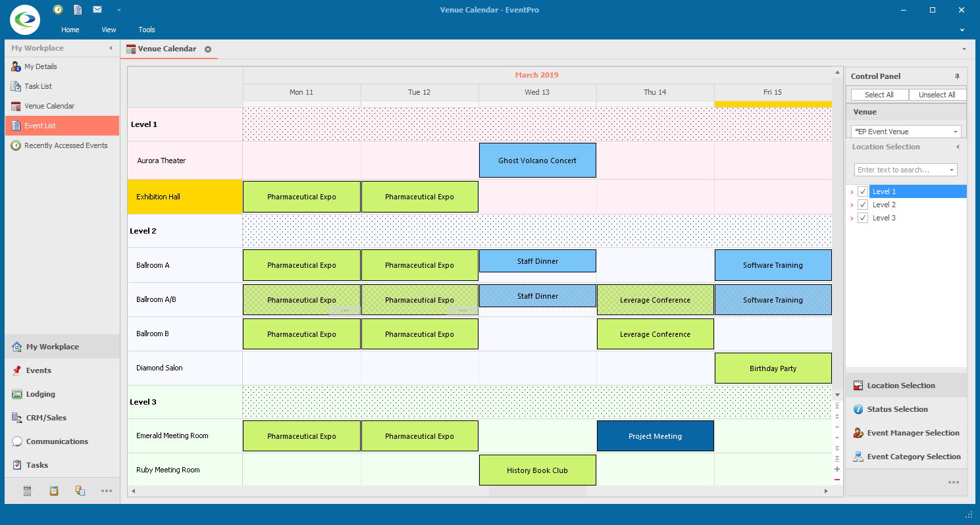Open navigation overflow options ellipsis
980x525 pixels.
click(107, 491)
